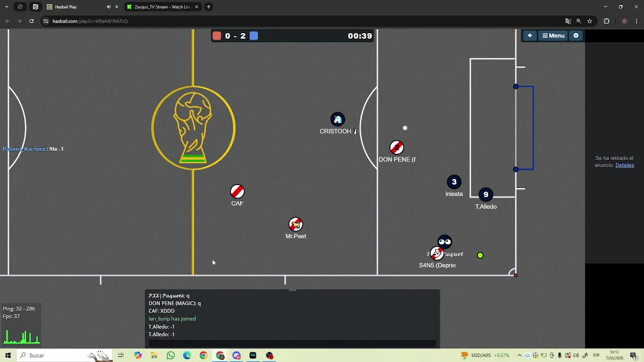Screen dimensions: 644x362
Task: Click the Mr.Peet player disc
Action: (296, 224)
